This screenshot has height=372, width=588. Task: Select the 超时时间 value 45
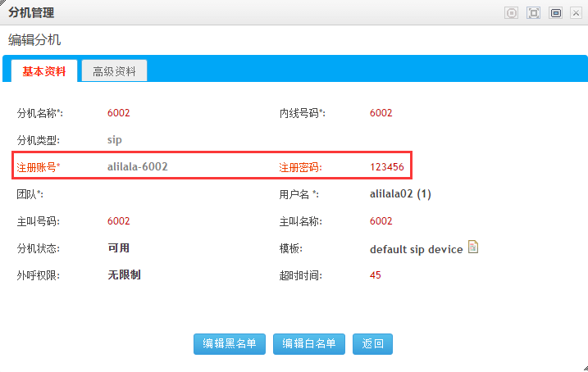point(376,275)
